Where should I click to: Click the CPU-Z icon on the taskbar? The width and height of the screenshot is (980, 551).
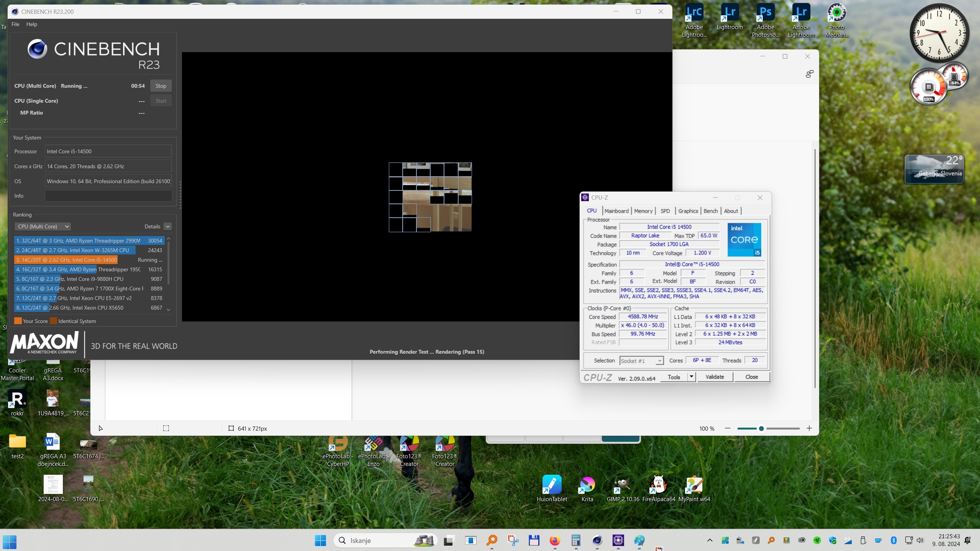point(618,540)
